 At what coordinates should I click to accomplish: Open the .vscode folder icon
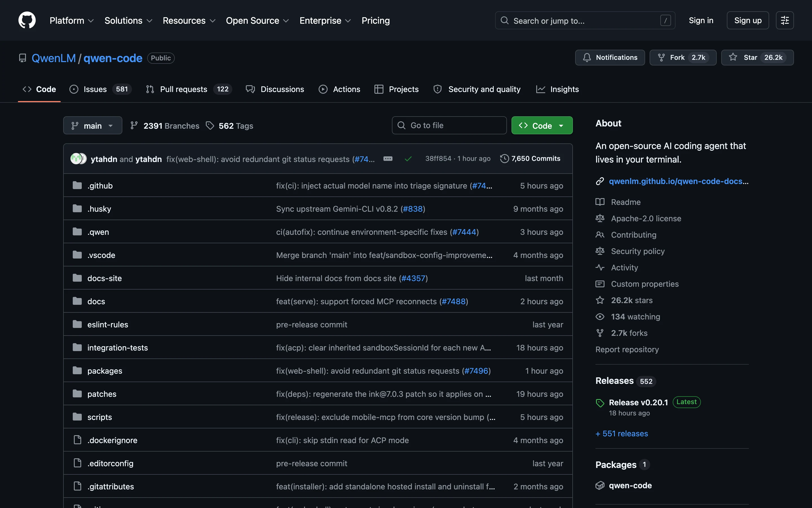tap(77, 255)
